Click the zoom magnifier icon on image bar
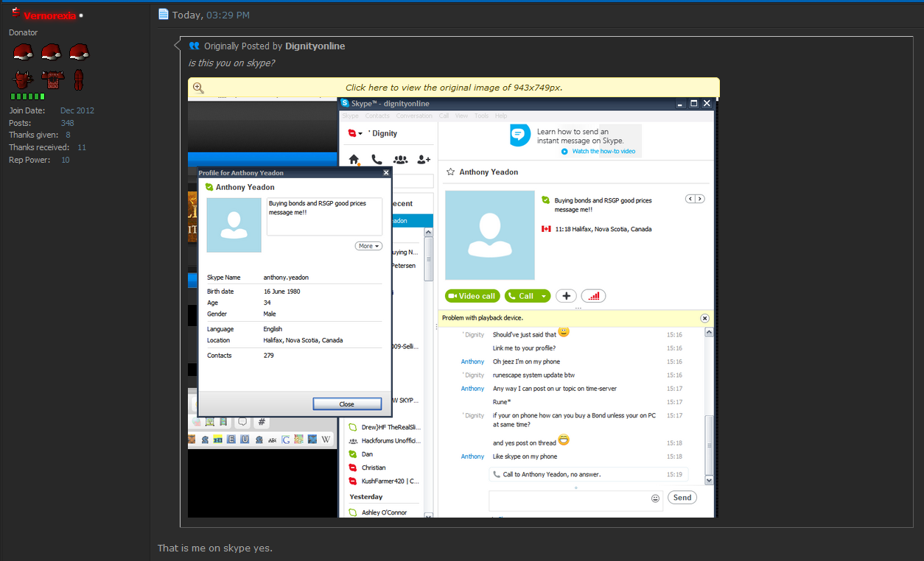 point(197,88)
